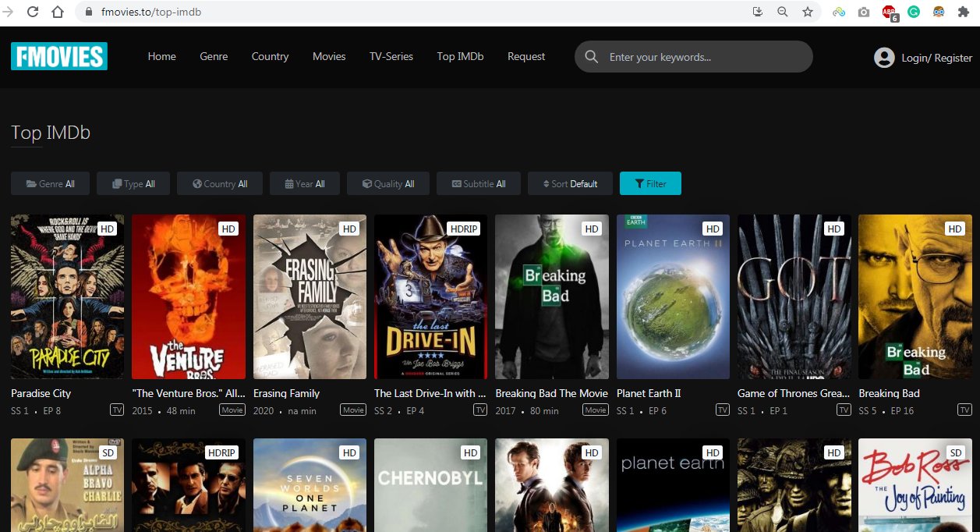
Task: Open the browser zoom icon
Action: [783, 12]
